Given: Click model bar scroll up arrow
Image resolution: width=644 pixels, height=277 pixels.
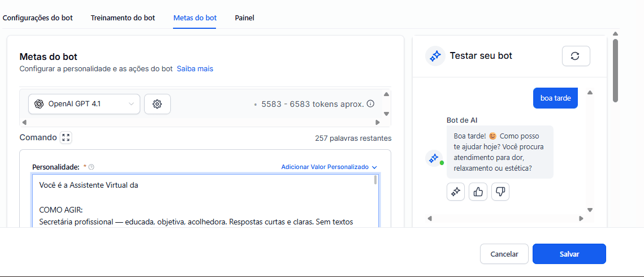Looking at the screenshot, I should coord(386,94).
